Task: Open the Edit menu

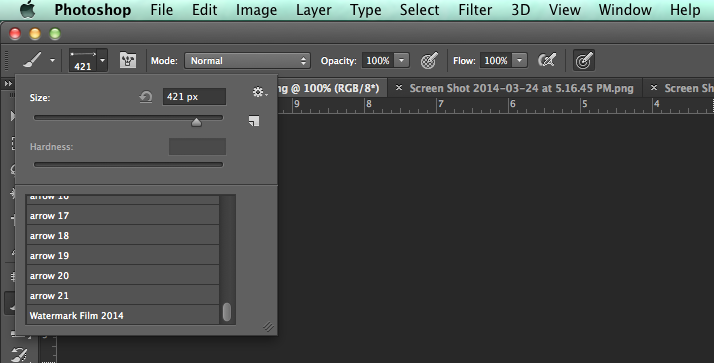Action: [x=204, y=10]
